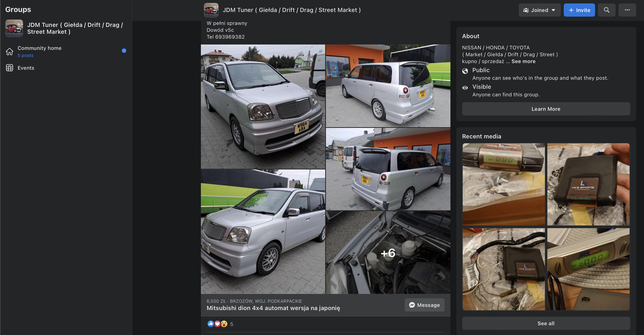644x335 pixels.
Task: Click the JDM Tuner group name in sidebar
Action: [75, 28]
